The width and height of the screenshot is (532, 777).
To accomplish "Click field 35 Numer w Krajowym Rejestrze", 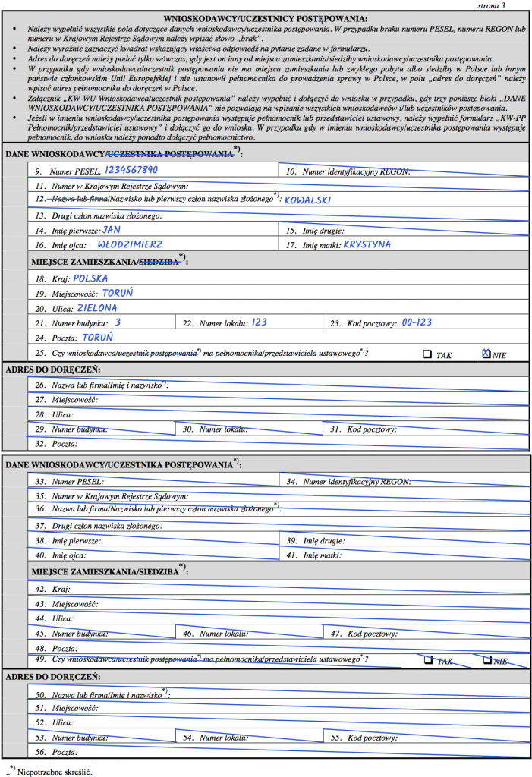I will pos(279,495).
